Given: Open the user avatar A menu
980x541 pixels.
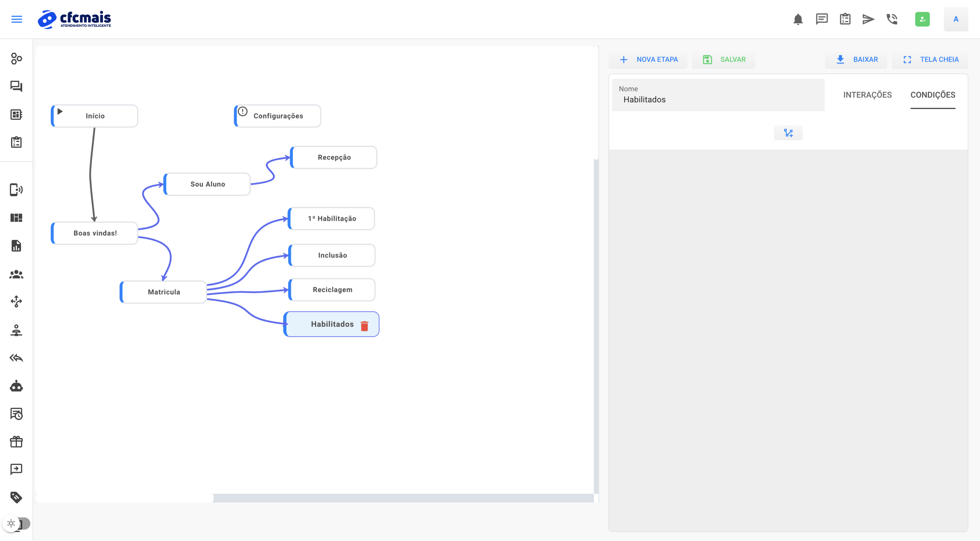Looking at the screenshot, I should (x=955, y=19).
